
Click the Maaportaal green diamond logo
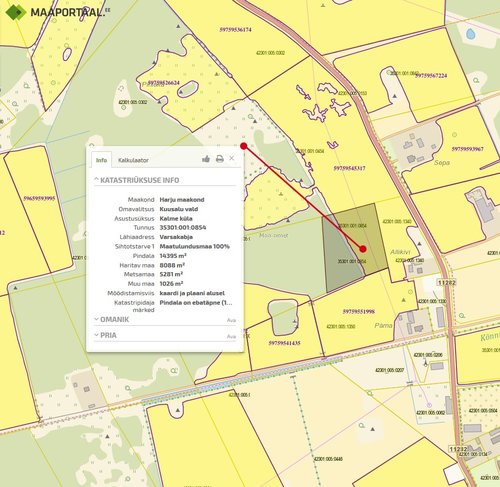tap(16, 12)
